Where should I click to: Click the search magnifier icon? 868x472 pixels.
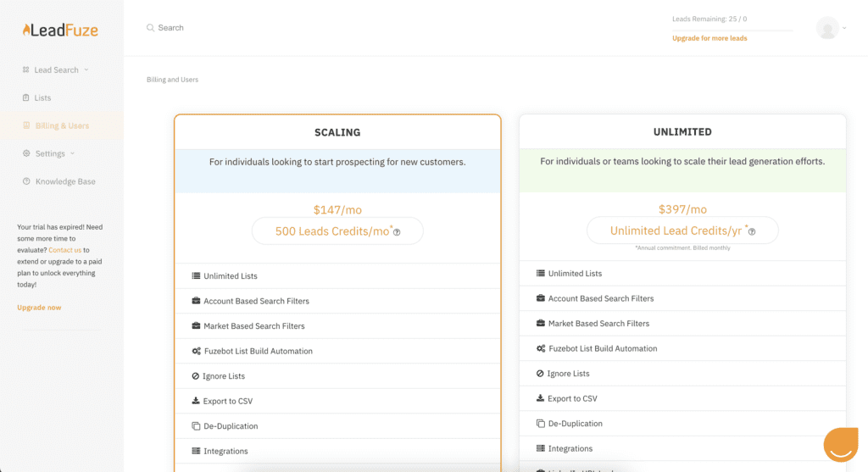[150, 28]
